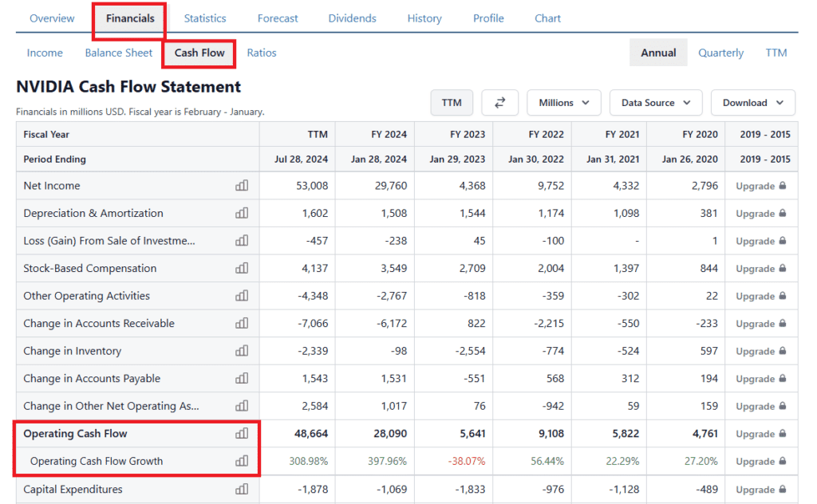Show chart for Change in Inventory
The width and height of the screenshot is (817, 504).
[x=242, y=351]
